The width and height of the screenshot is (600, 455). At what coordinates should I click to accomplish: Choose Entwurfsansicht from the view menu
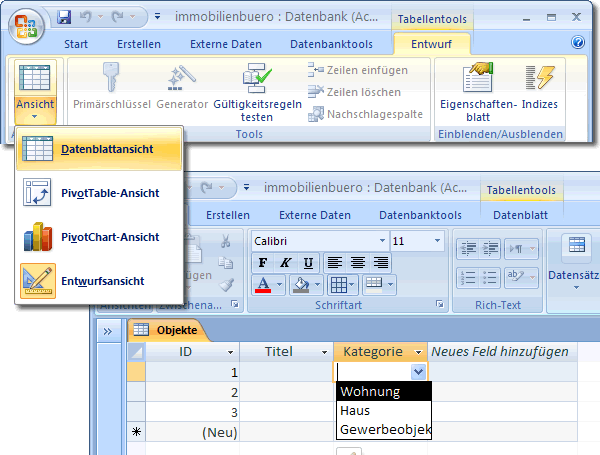click(99, 281)
